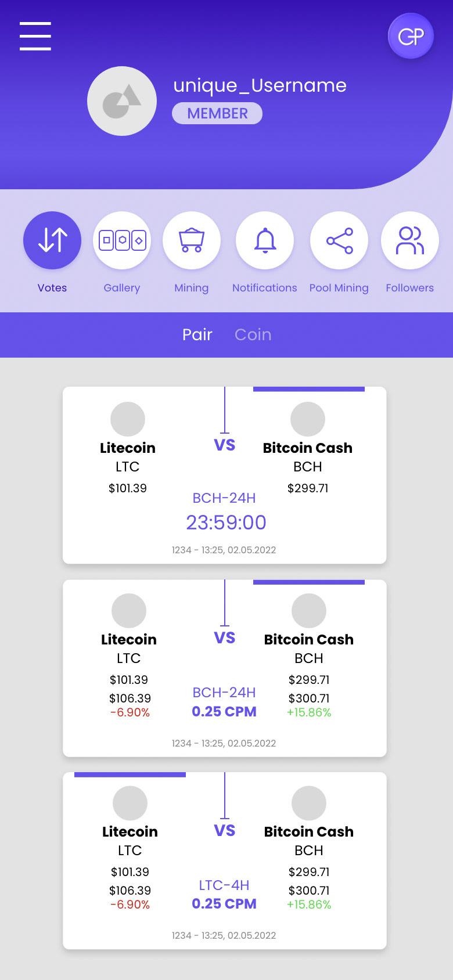
Task: Open the Gallery icon
Action: point(122,240)
